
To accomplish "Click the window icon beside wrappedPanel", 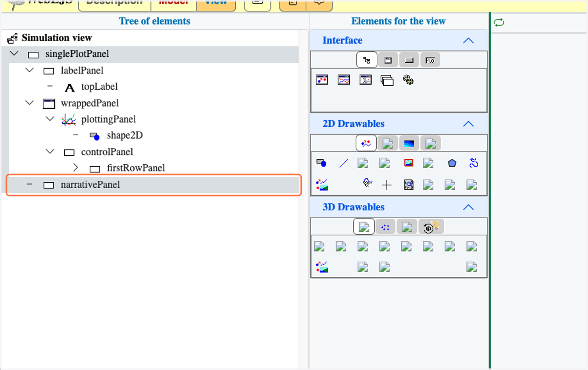I will coord(49,103).
